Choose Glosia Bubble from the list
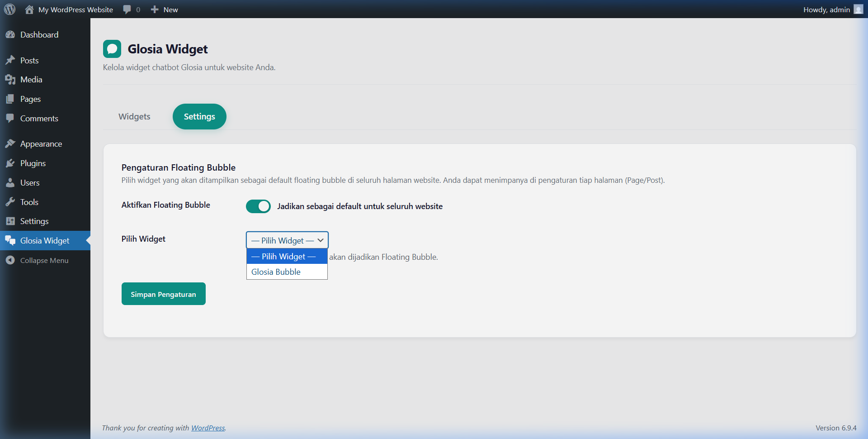This screenshot has height=439, width=868. [x=287, y=272]
